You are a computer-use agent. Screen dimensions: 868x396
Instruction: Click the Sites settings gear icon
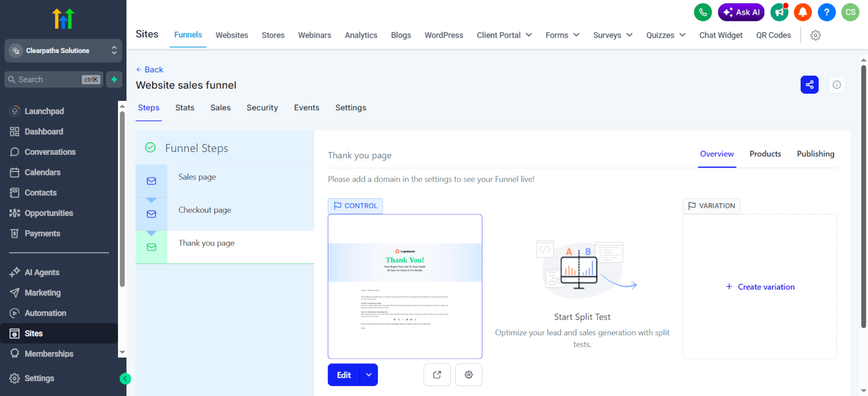click(x=815, y=35)
